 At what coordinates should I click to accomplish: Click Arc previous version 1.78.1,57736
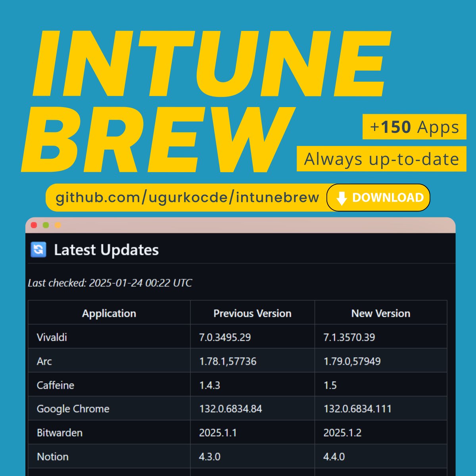(228, 361)
